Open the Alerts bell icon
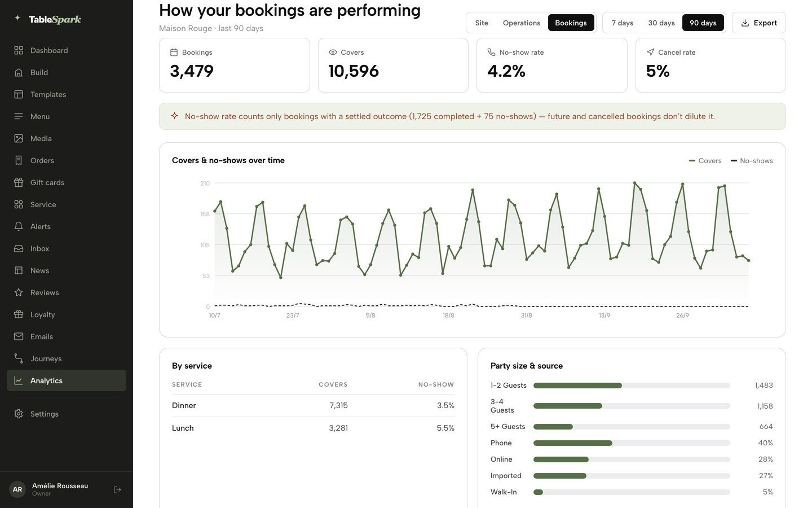 (x=19, y=226)
